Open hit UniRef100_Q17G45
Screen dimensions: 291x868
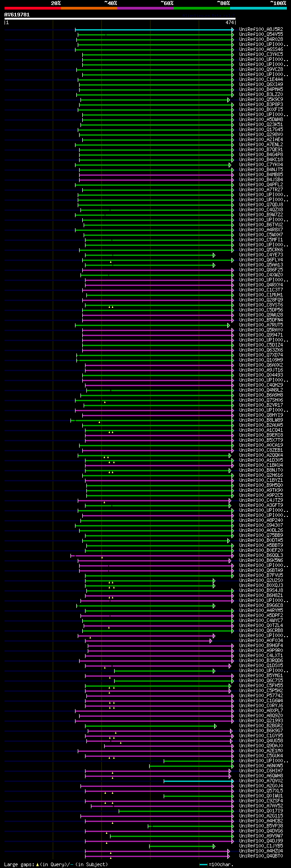click(x=261, y=130)
